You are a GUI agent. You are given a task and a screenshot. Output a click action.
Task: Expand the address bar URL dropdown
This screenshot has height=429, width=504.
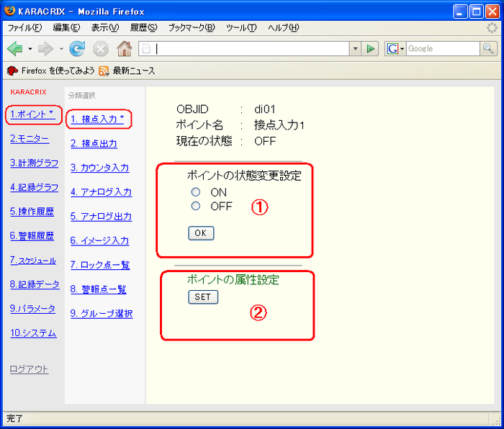click(355, 49)
